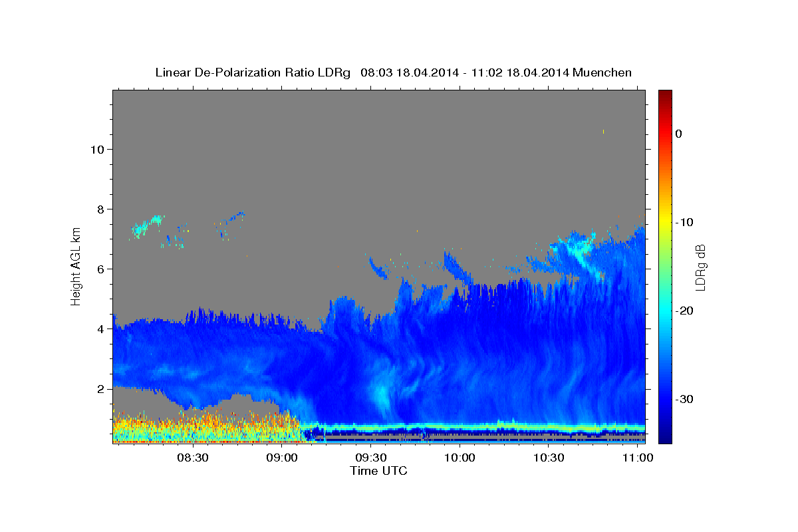Click the 'LDRg dB' colorbar label
The image size is (798, 532).
[700, 267]
